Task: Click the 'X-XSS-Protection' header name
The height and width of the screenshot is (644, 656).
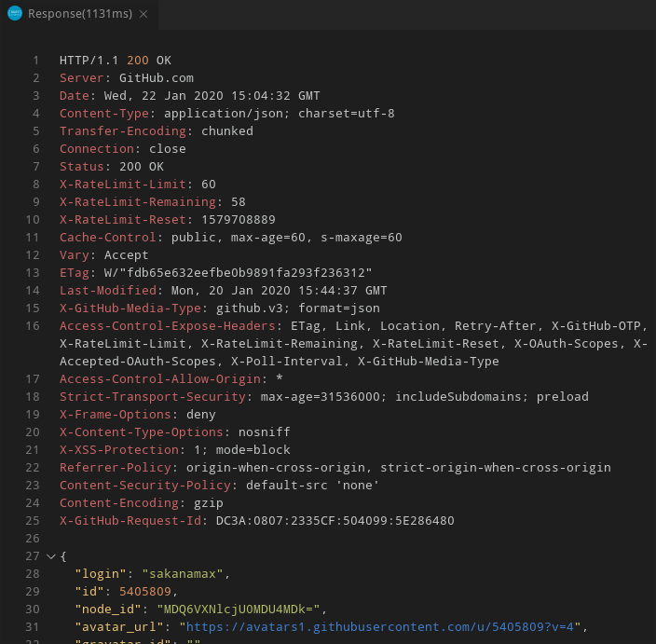Action: click(119, 450)
